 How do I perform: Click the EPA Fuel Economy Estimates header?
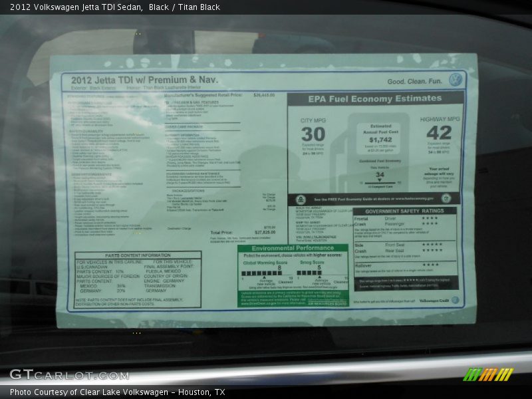pos(374,99)
